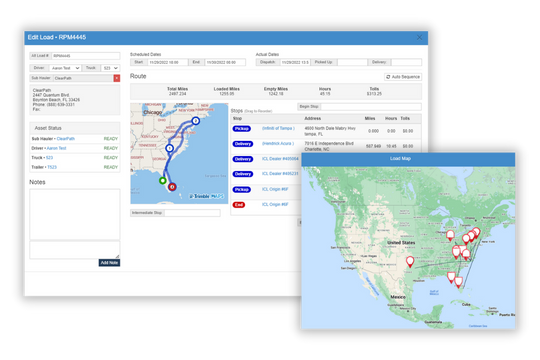Click the scheduled End date field
The image size is (540, 360).
225,62
